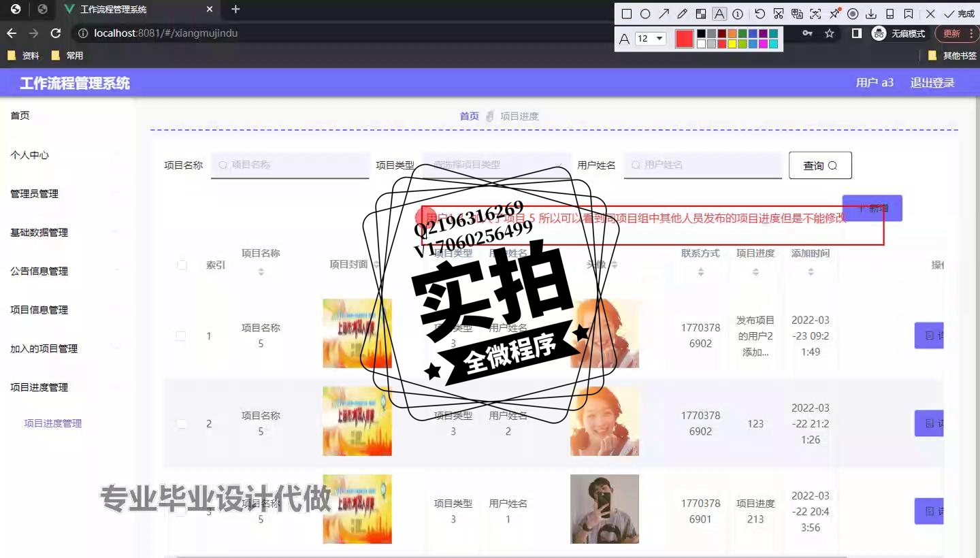The image size is (980, 558).
Task: Pick the cyan color swatch
Action: tap(773, 44)
